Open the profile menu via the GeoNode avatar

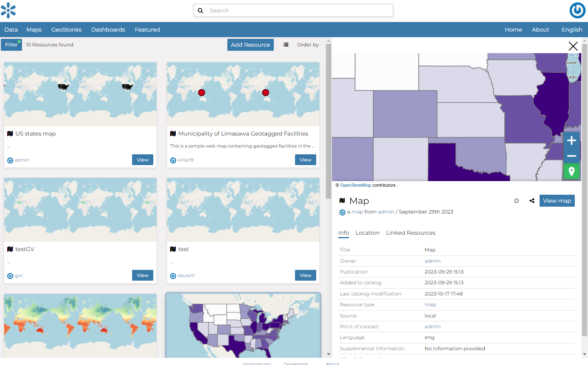pos(577,10)
